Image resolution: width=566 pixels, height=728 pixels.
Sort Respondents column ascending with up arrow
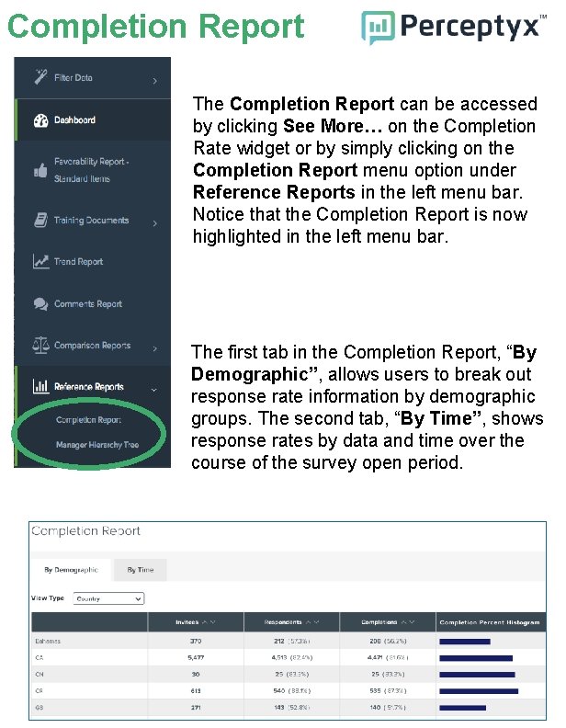pos(308,622)
